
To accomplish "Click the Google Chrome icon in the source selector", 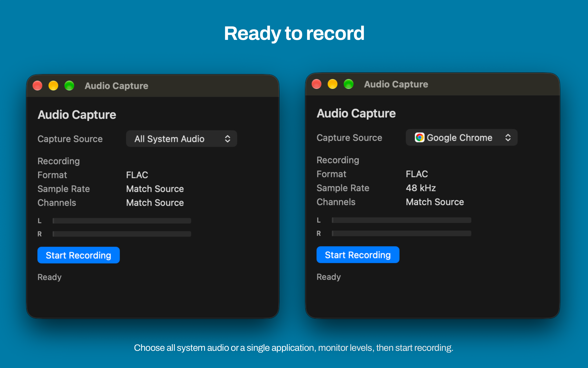I will tap(419, 138).
